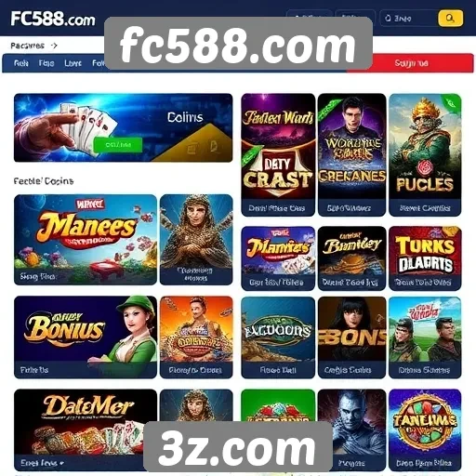Click the yellow search magnifier button

pos(450,18)
